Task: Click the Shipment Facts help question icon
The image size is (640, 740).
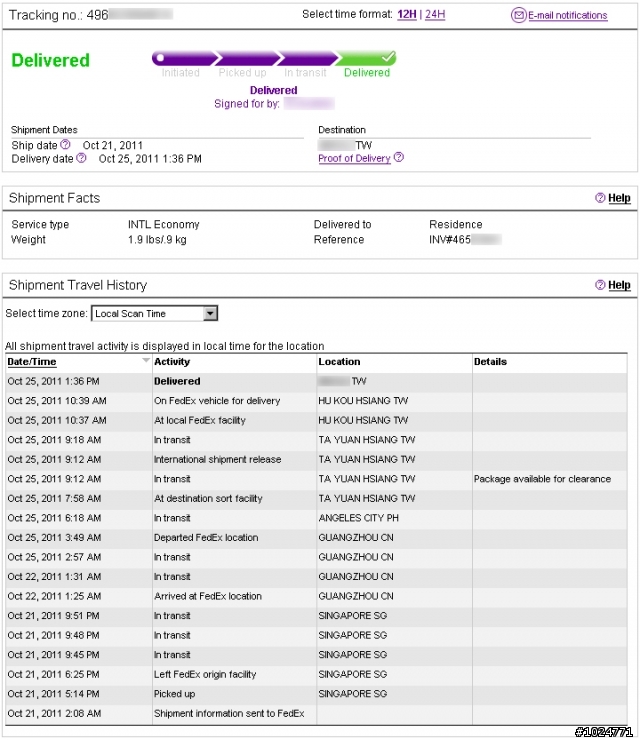Action: click(x=600, y=198)
